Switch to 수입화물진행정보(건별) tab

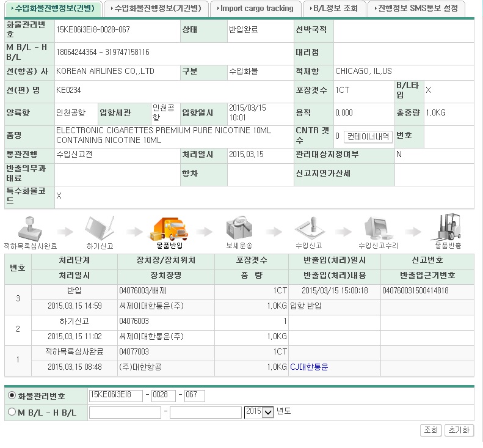(x=53, y=9)
